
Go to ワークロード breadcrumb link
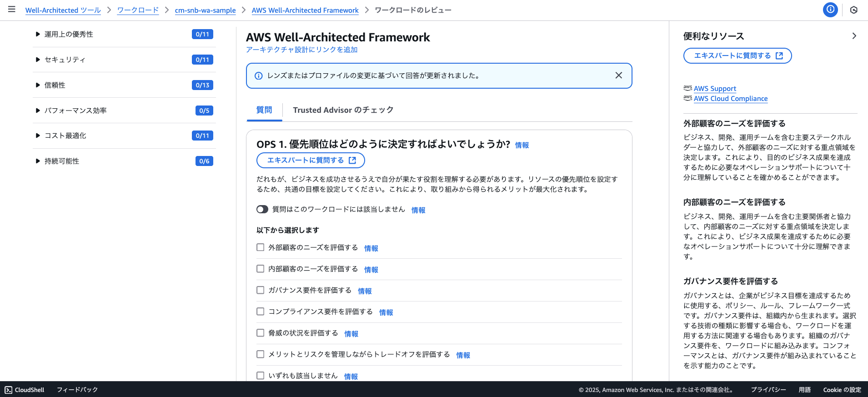point(138,10)
